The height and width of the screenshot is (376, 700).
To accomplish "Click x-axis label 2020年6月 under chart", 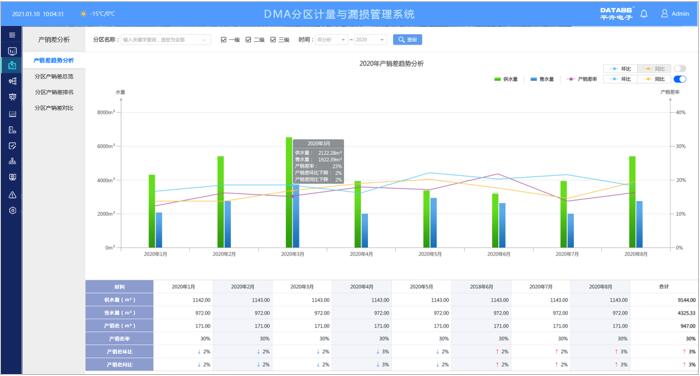I will (499, 254).
